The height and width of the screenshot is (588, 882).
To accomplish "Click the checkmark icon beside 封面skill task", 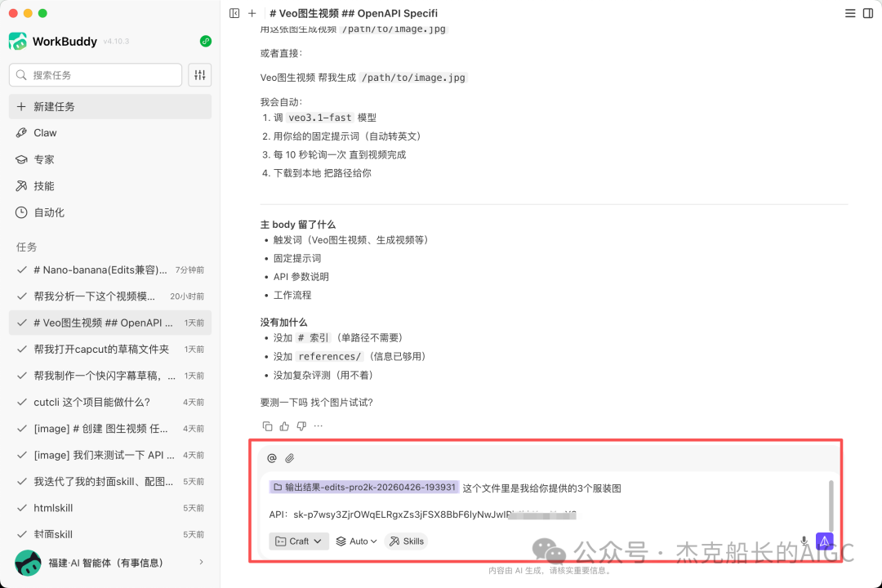I will [22, 534].
